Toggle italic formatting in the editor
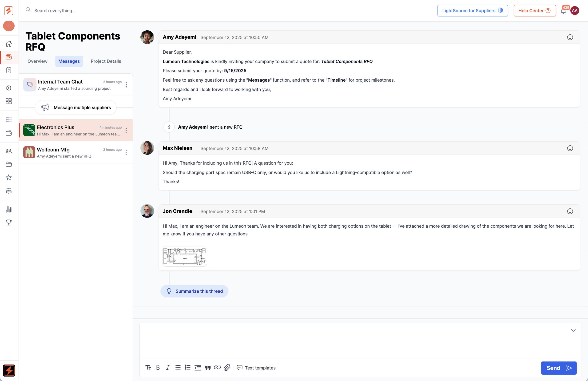588x381 pixels. point(168,368)
